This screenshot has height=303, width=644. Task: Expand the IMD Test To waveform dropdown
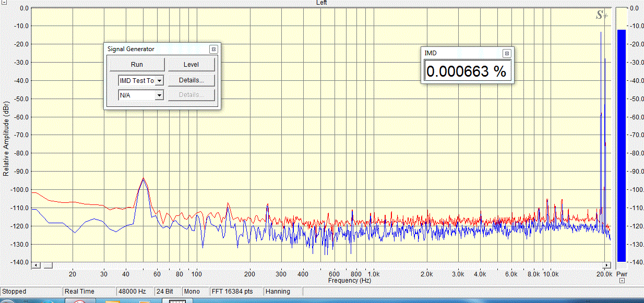click(160, 81)
